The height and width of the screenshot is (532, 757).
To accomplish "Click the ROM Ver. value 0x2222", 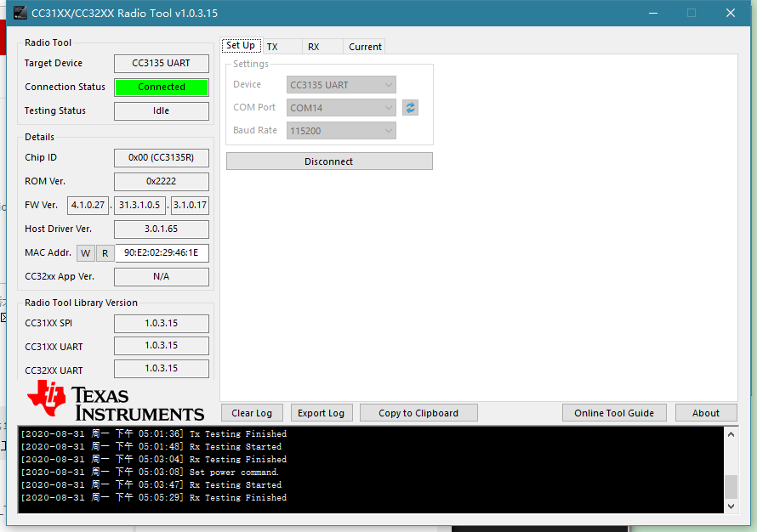I will tap(162, 181).
